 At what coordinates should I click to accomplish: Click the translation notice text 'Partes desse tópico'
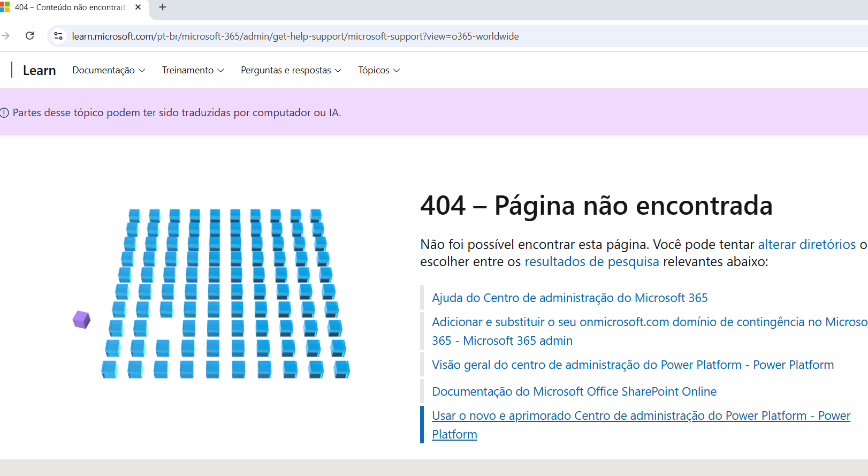pos(177,112)
